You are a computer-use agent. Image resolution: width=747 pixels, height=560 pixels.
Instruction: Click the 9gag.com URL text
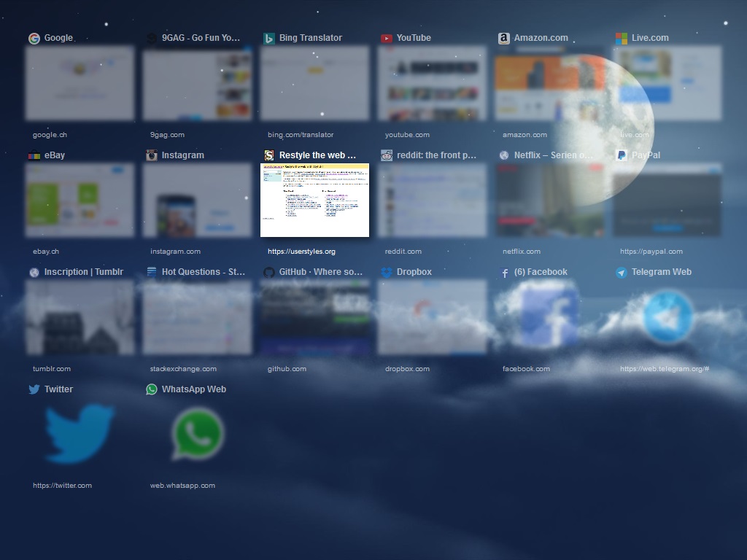click(x=167, y=135)
